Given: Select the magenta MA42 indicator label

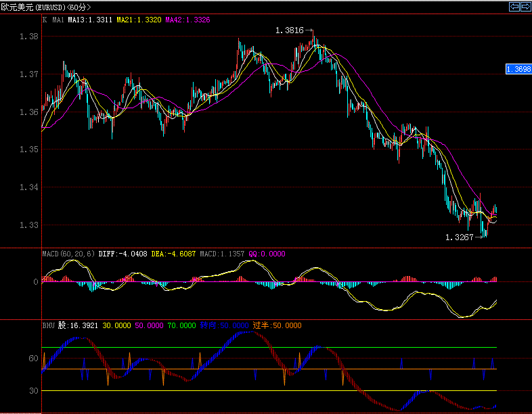Looking at the screenshot, I should point(187,20).
